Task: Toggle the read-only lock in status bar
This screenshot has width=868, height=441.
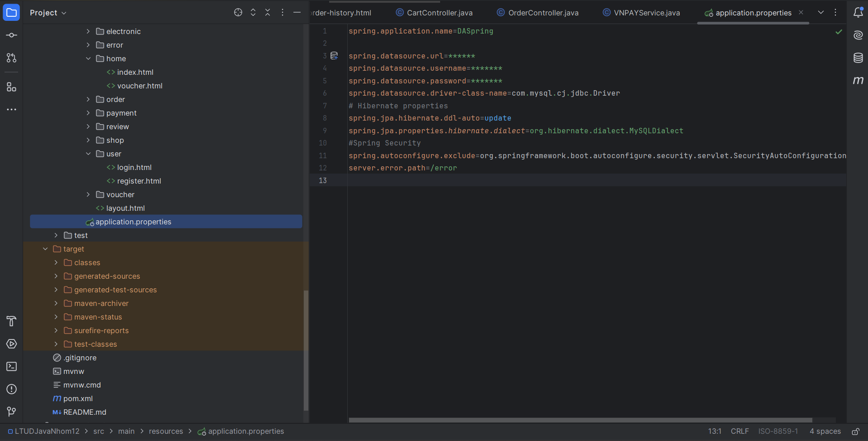Action: (x=855, y=431)
